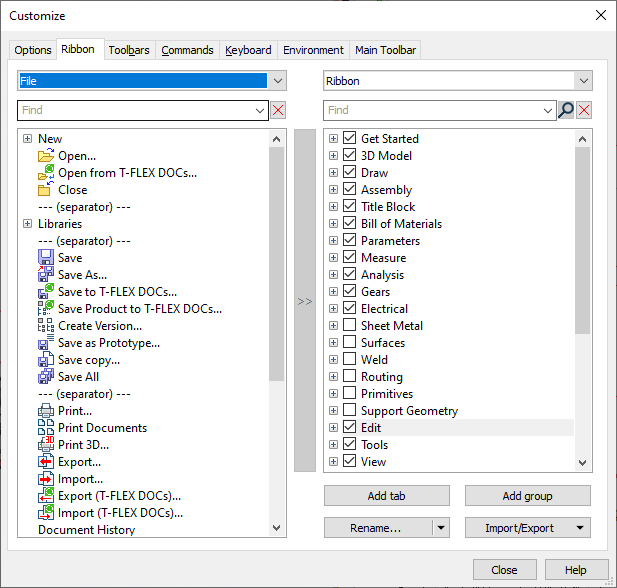Expand the Measure node
The width and height of the screenshot is (617, 588).
click(333, 257)
